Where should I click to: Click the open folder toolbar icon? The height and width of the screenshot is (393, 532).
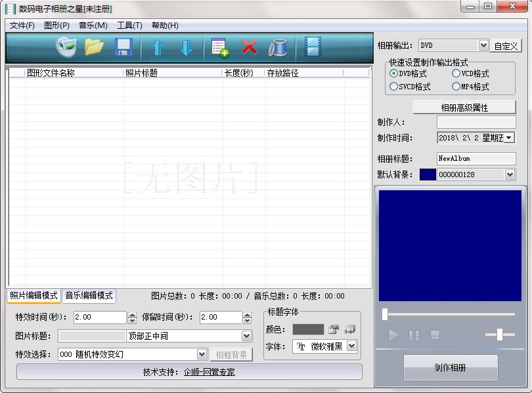(95, 46)
